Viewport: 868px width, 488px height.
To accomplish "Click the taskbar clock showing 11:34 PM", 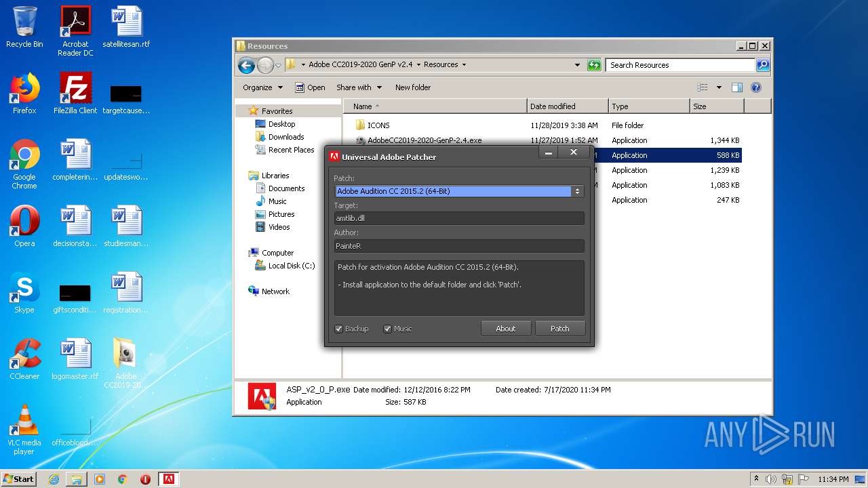I will [x=833, y=479].
